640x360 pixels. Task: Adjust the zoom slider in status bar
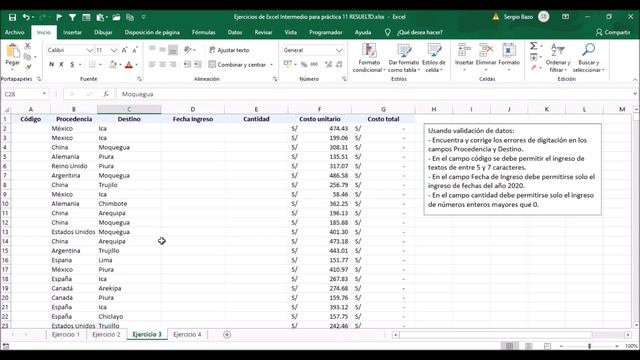point(589,346)
